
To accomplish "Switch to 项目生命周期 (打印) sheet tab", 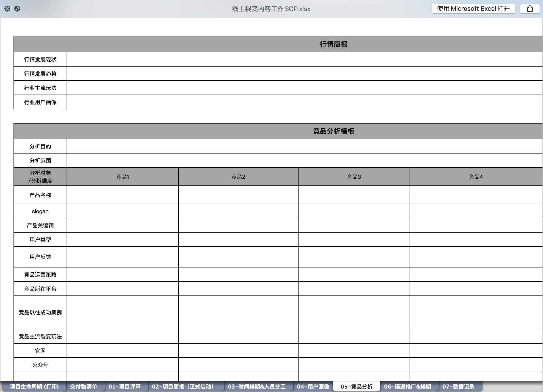I will (x=34, y=387).
